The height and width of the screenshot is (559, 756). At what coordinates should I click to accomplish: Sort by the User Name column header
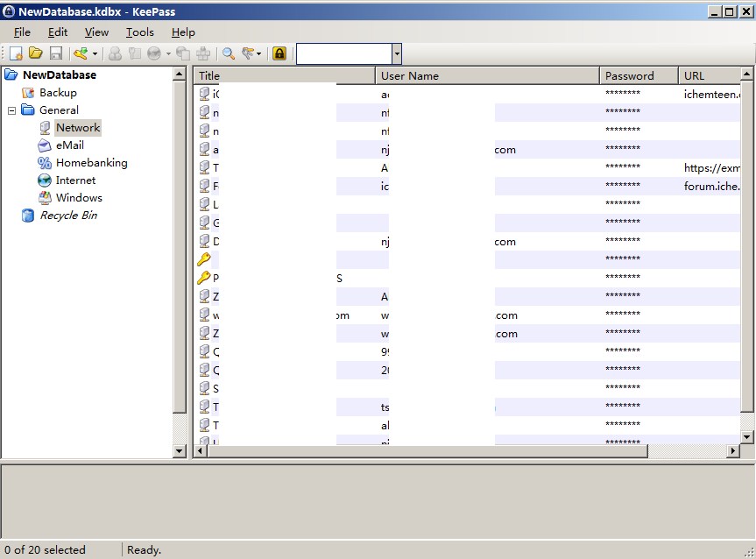pos(487,75)
